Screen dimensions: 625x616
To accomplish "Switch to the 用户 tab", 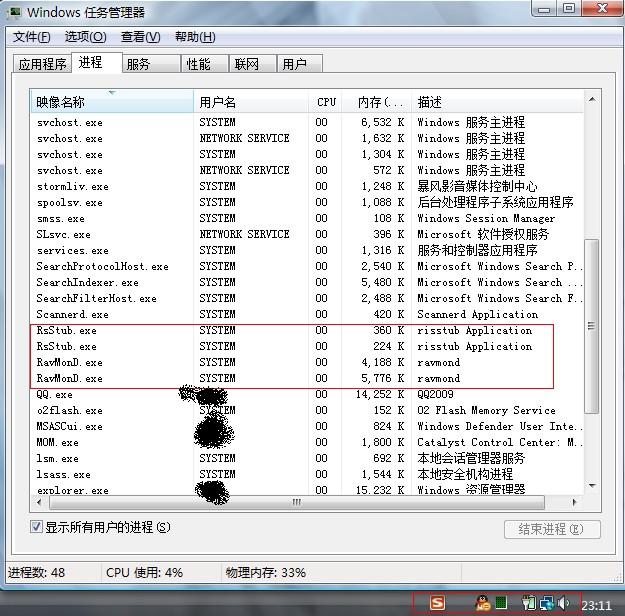I will coord(300,64).
